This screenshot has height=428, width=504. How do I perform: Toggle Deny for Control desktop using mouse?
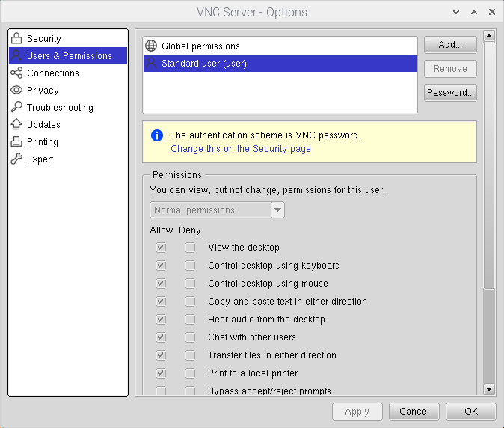tap(190, 284)
